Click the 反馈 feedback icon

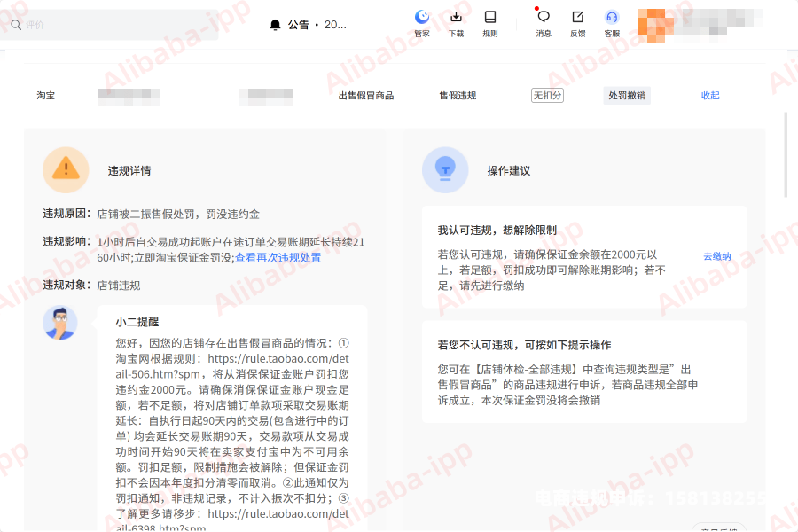click(577, 18)
